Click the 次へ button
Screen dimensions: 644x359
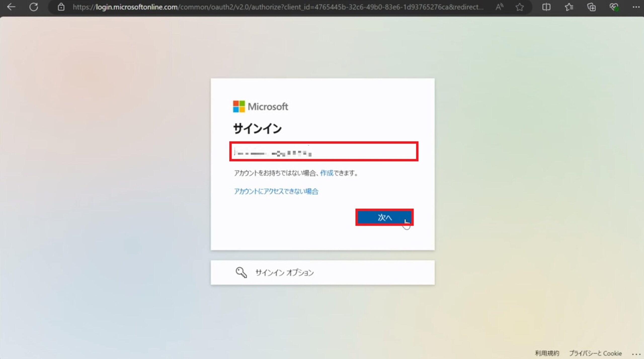pyautogui.click(x=384, y=217)
